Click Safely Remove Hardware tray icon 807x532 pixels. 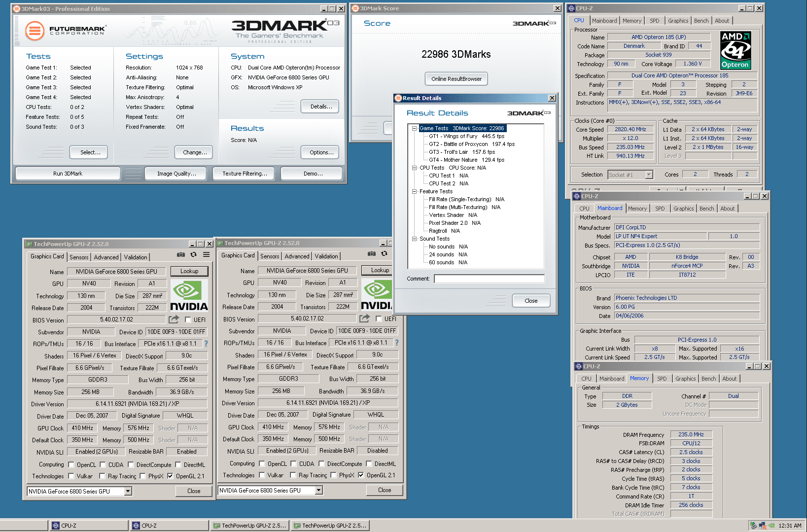(753, 526)
